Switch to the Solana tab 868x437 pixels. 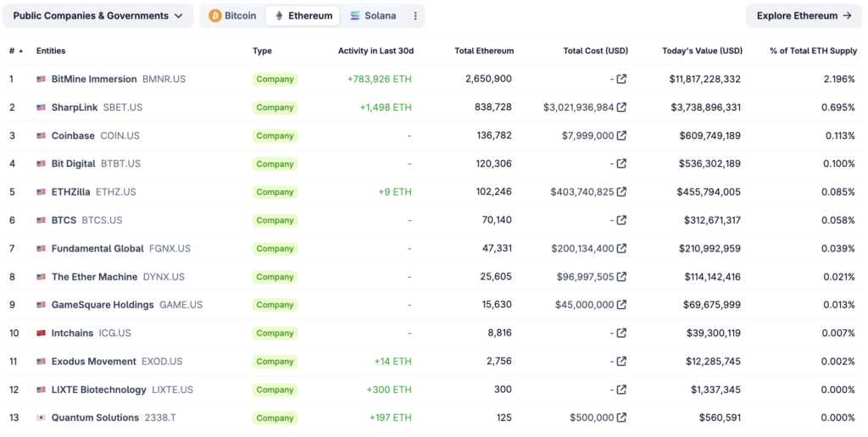(x=372, y=16)
